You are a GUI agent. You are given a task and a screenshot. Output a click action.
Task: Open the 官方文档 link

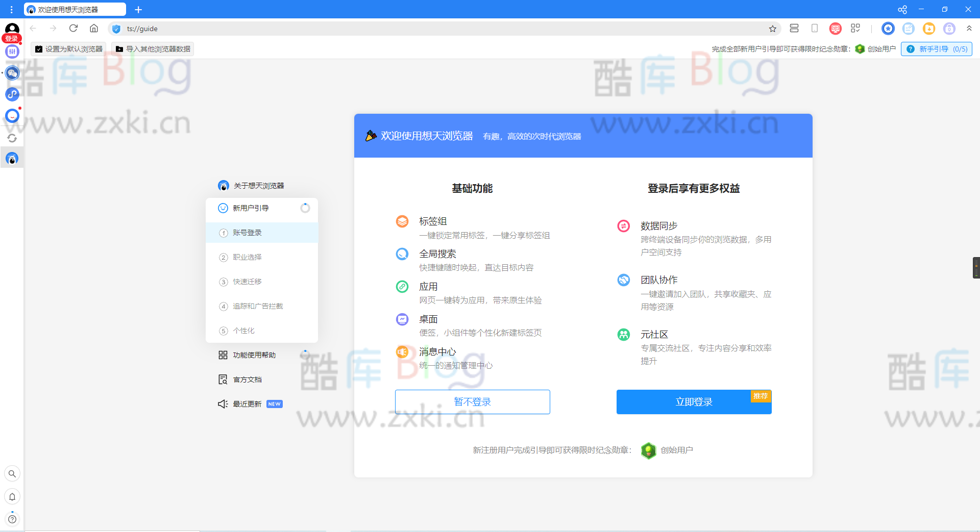[x=247, y=379]
